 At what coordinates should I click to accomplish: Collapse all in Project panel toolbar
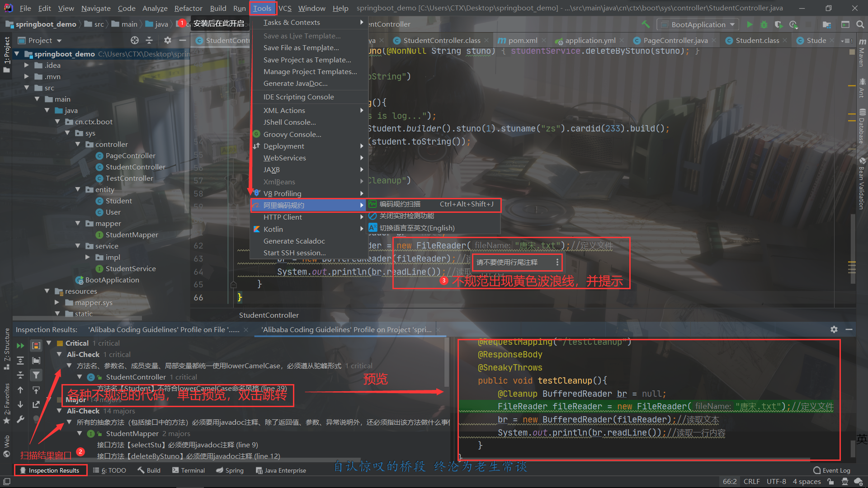149,40
